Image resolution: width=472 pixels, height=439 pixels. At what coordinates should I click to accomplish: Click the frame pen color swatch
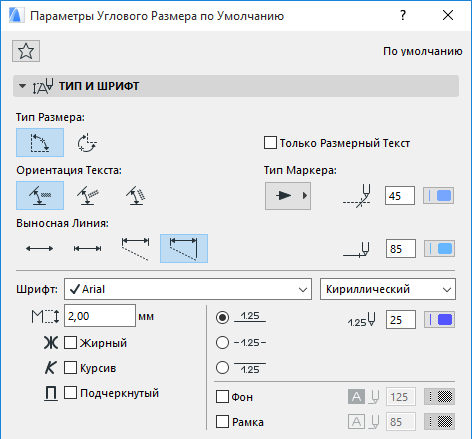(439, 422)
